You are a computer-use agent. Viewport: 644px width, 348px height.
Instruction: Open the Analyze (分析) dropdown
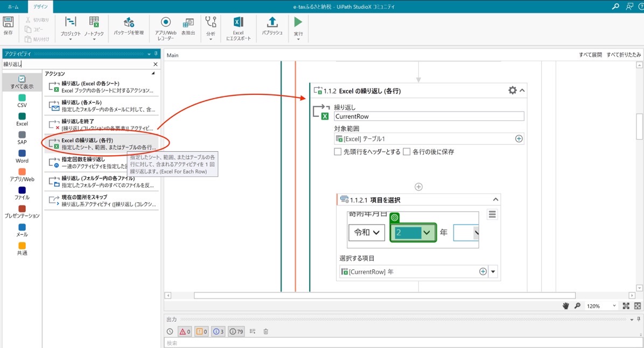coord(211,29)
